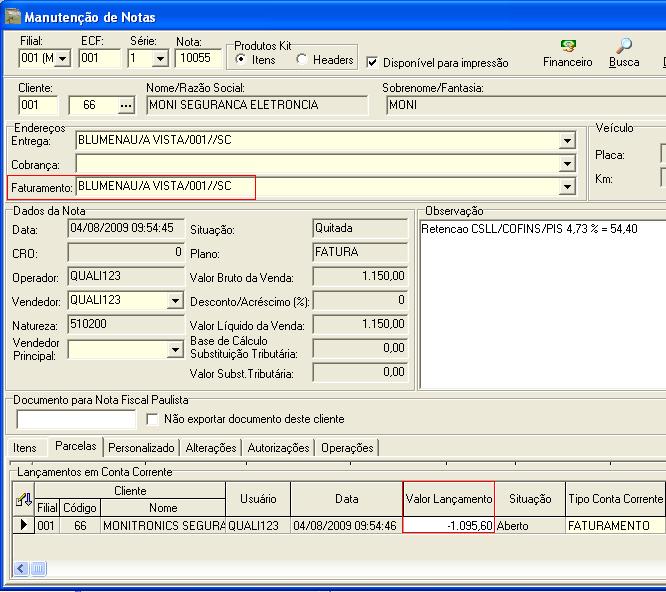Viewport: 666px width, 592px height.
Task: Click the -1.095,60 value cell
Action: pos(449,526)
